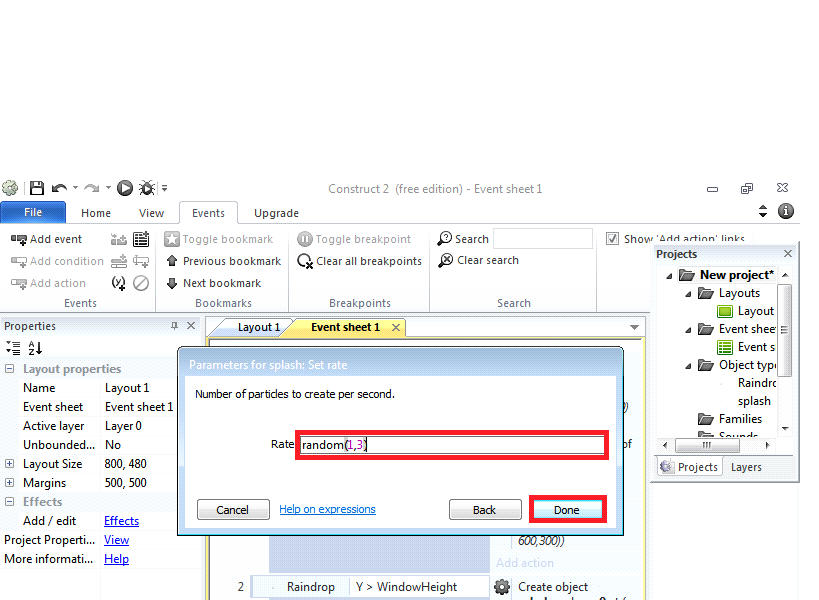Click the add group icon beside Add event

tap(119, 239)
